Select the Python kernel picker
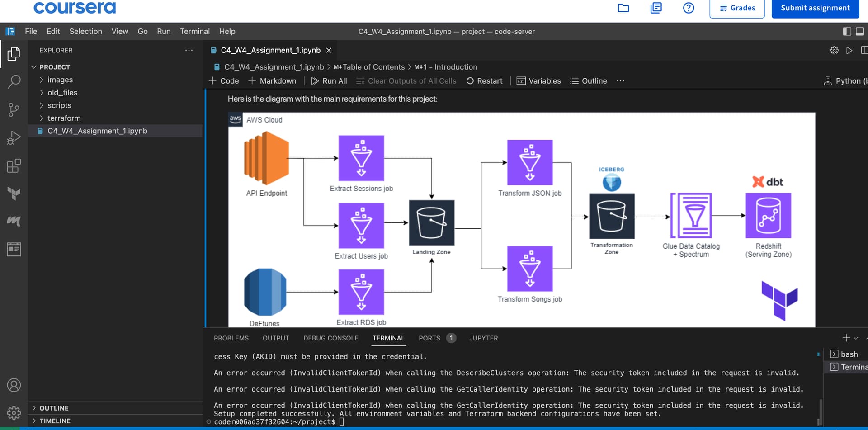868x430 pixels. [845, 81]
